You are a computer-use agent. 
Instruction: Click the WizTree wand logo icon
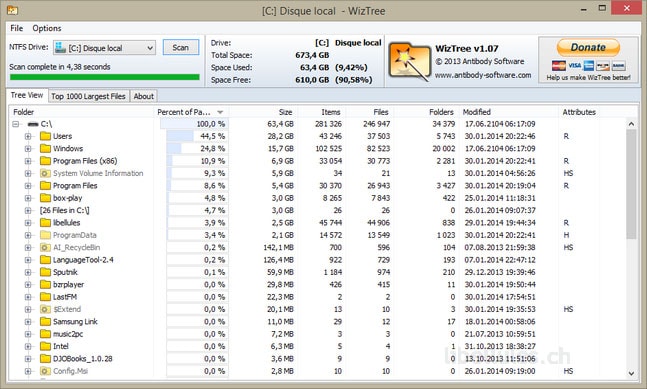tap(410, 61)
